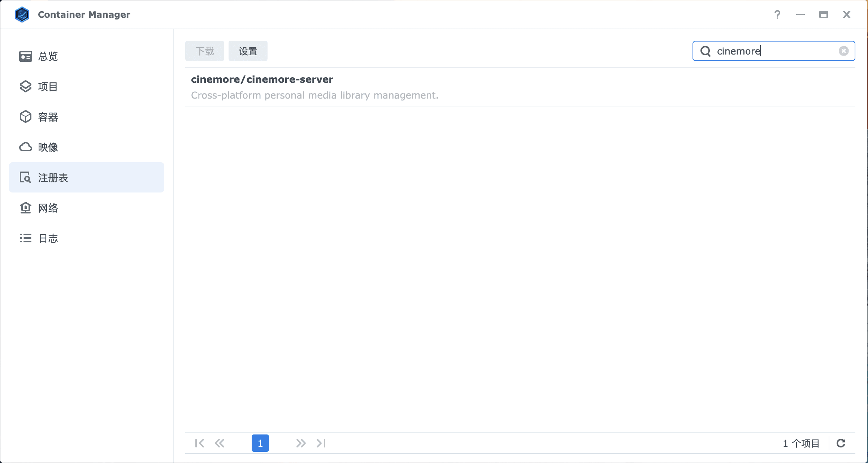Image resolution: width=868 pixels, height=463 pixels.
Task: Open the help question mark
Action: pyautogui.click(x=777, y=14)
